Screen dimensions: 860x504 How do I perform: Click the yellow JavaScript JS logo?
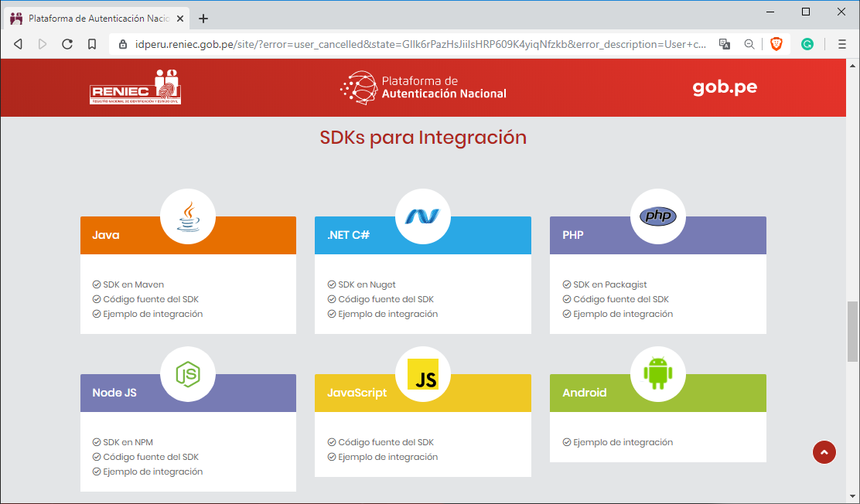point(423,374)
